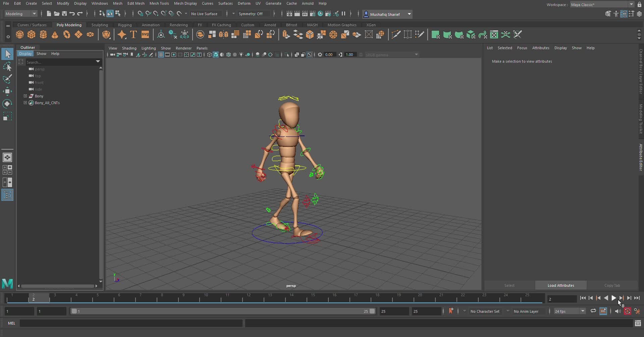Select the Move tool in the toolbox
Viewport: 644px width, 337px height.
[7, 91]
